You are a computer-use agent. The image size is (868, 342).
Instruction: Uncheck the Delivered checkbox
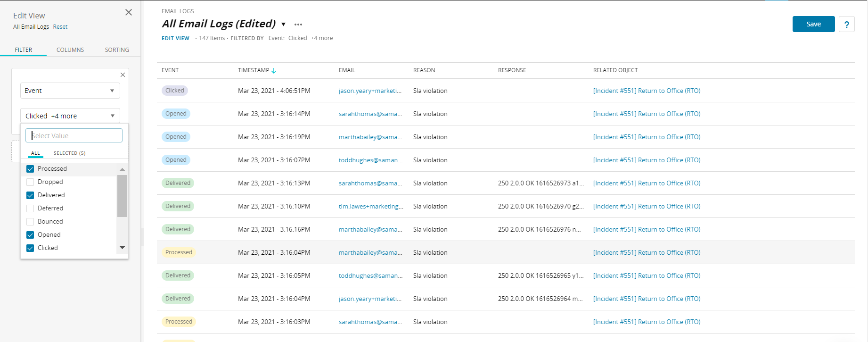(x=30, y=195)
